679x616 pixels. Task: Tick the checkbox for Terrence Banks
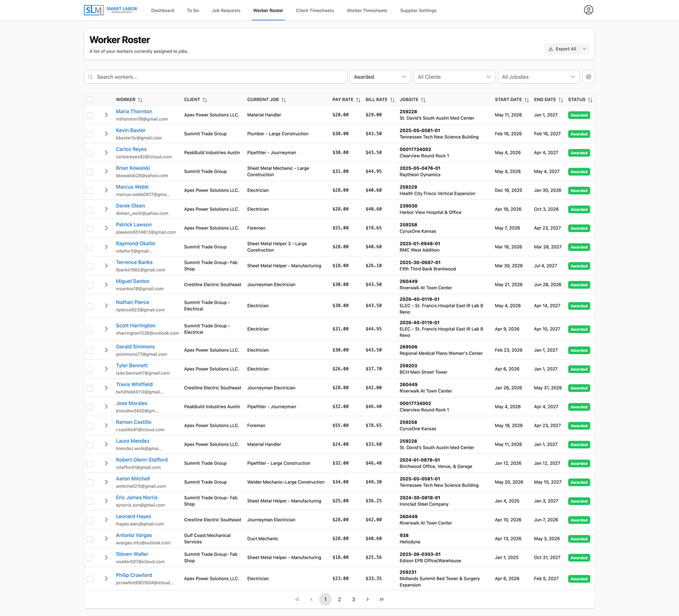coord(90,266)
